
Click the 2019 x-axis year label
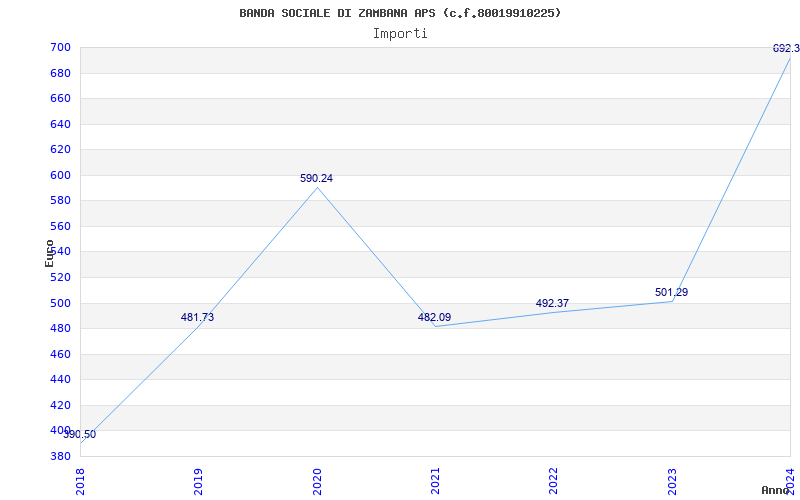(198, 481)
